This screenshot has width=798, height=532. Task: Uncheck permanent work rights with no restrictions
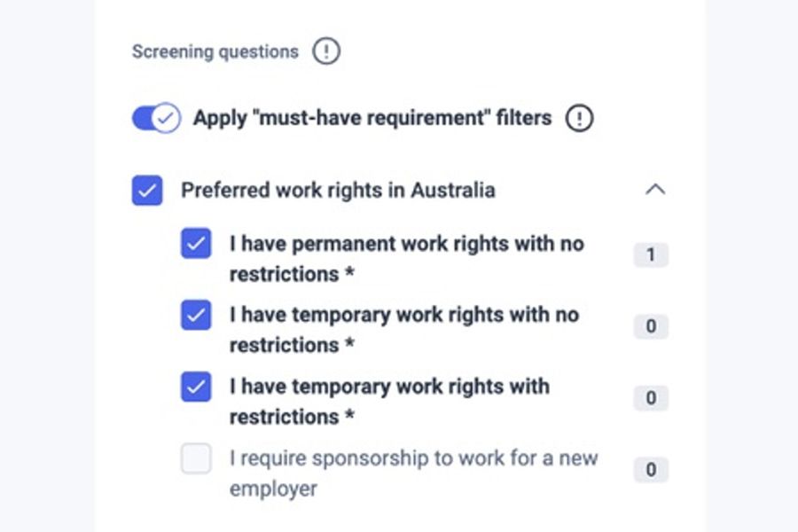point(196,244)
